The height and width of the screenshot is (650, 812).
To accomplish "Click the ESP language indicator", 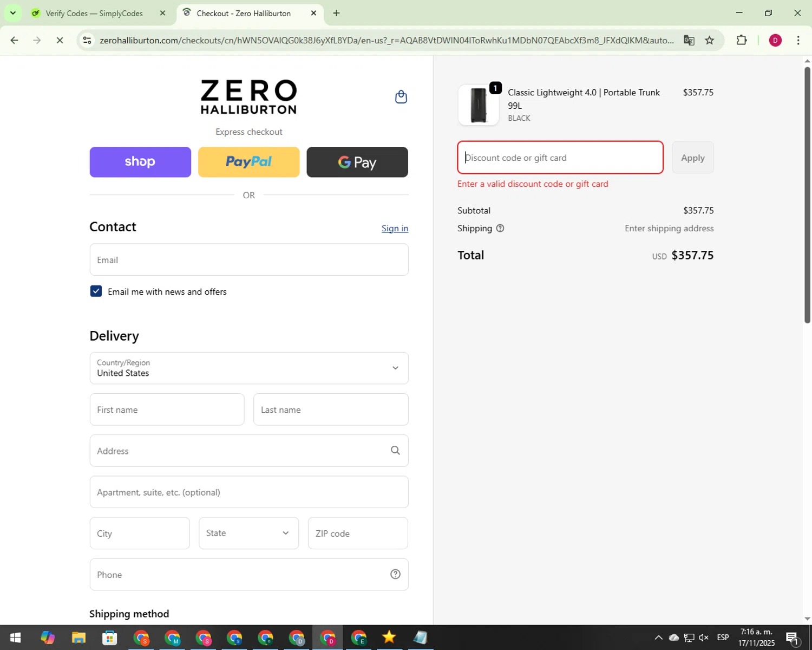I will coord(723,638).
